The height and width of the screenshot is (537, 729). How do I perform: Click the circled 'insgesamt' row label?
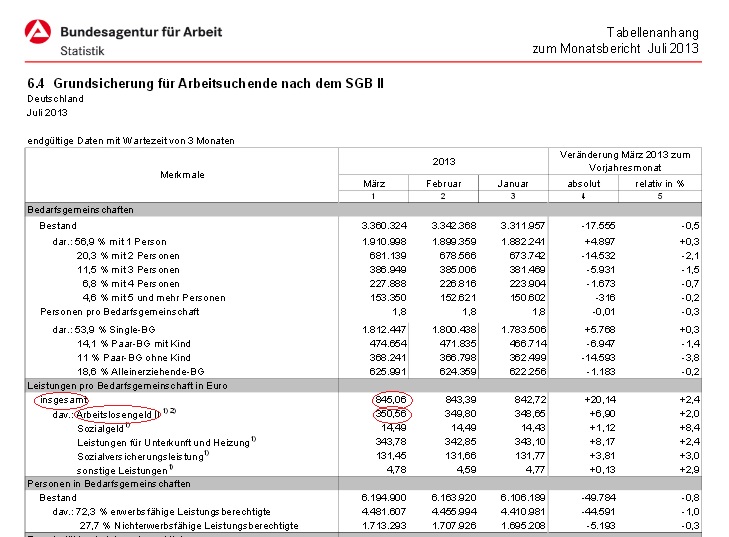point(62,400)
